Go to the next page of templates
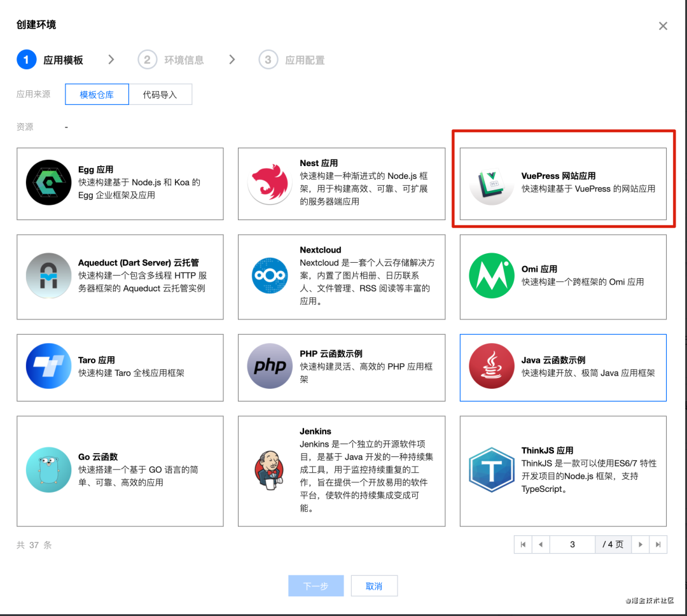Image resolution: width=687 pixels, height=616 pixels. click(x=640, y=544)
